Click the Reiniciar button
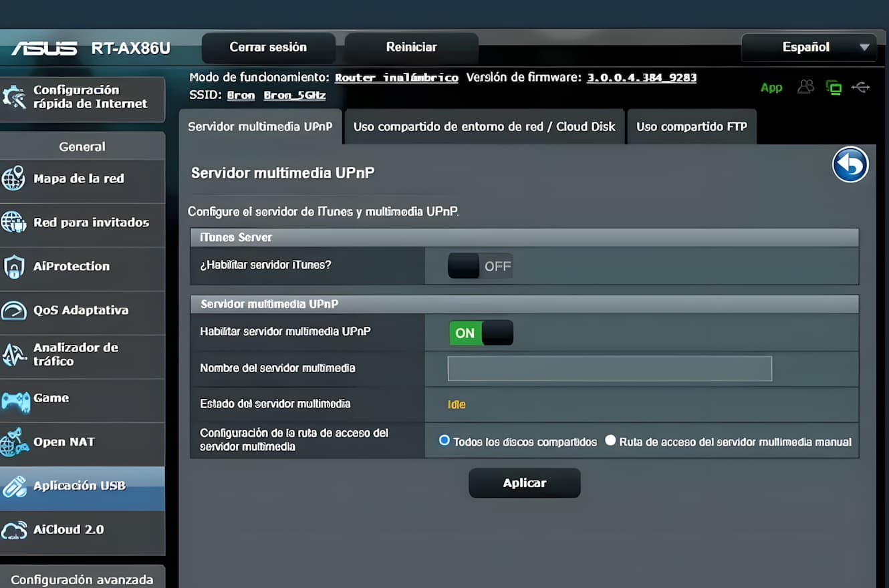 coord(411,47)
